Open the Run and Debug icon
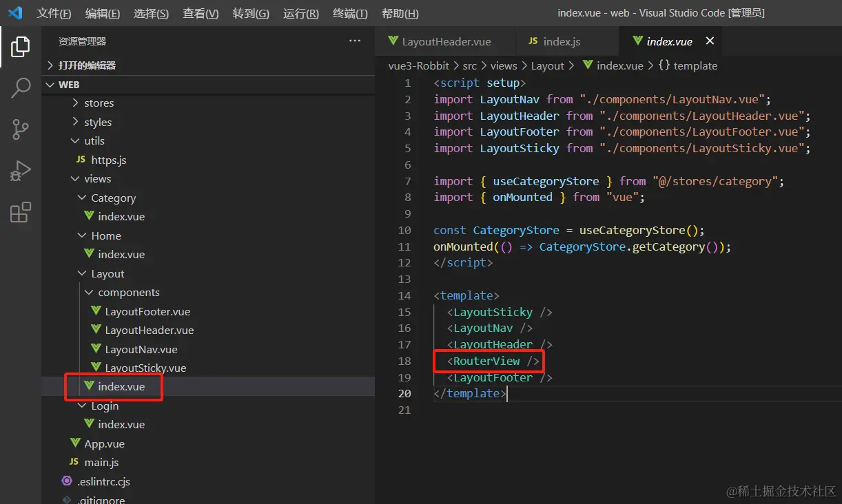The width and height of the screenshot is (842, 504). pos(21,171)
